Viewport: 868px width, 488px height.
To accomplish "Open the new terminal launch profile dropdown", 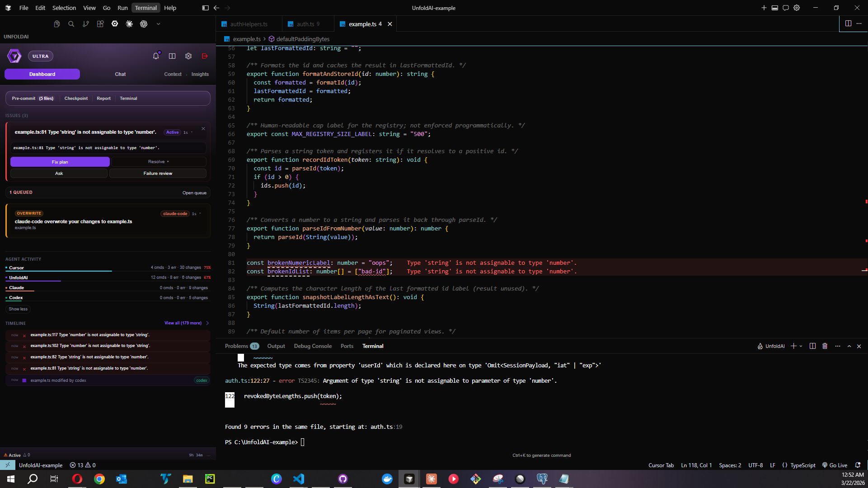I will (x=801, y=346).
